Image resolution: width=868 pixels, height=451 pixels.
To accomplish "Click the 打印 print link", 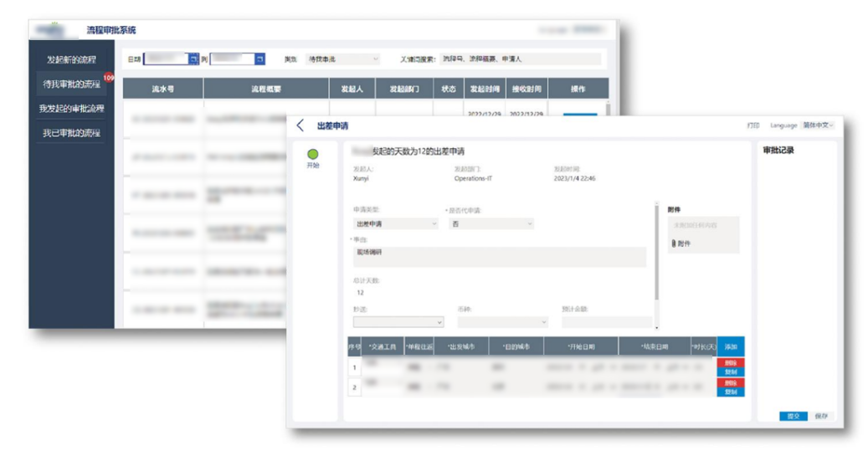I will coord(752,126).
